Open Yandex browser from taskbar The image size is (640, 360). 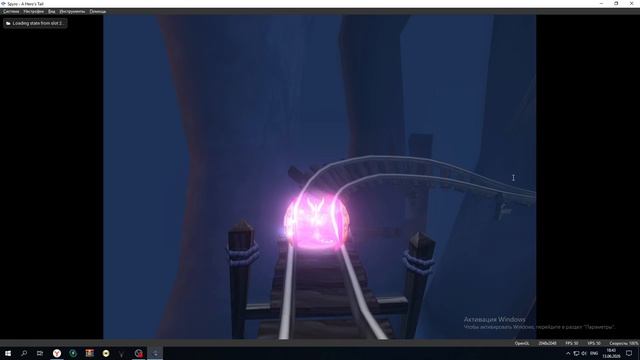[x=57, y=353]
